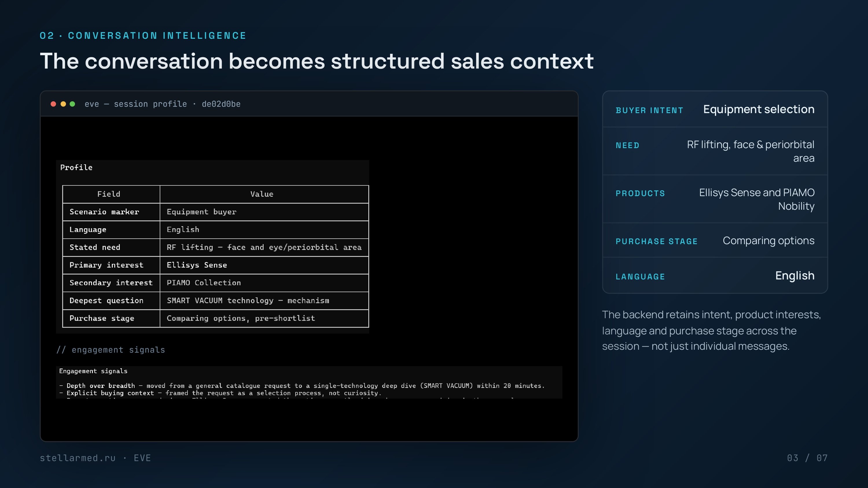Select the 'Depth over breadth' signal line
This screenshot has width=868, height=488.
coord(302,386)
